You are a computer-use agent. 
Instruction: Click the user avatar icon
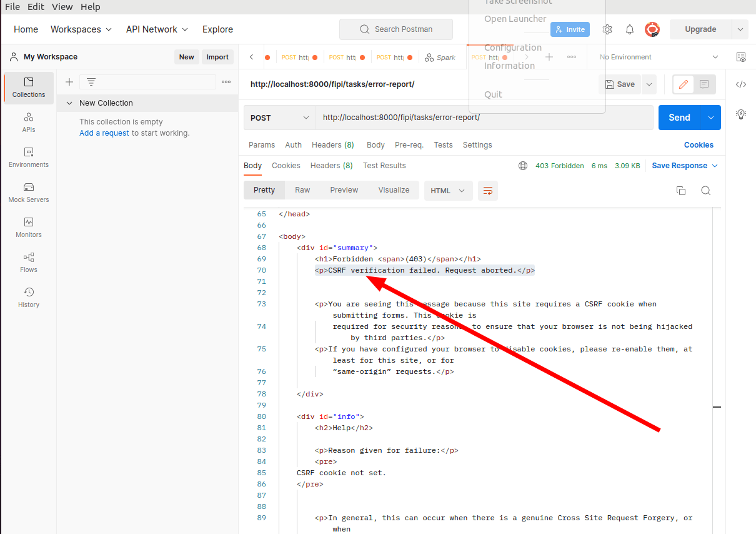click(652, 29)
